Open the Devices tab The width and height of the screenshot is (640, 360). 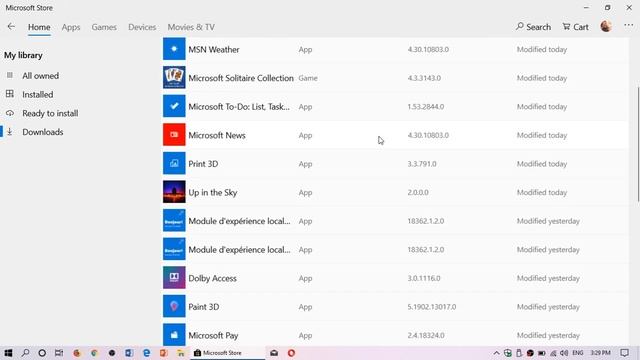[x=142, y=27]
